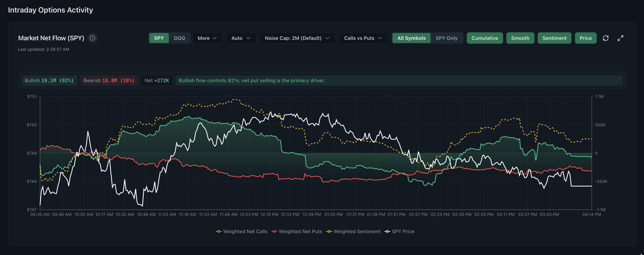
Task: Click the 04:14 PM time axis label
Action: [592, 214]
